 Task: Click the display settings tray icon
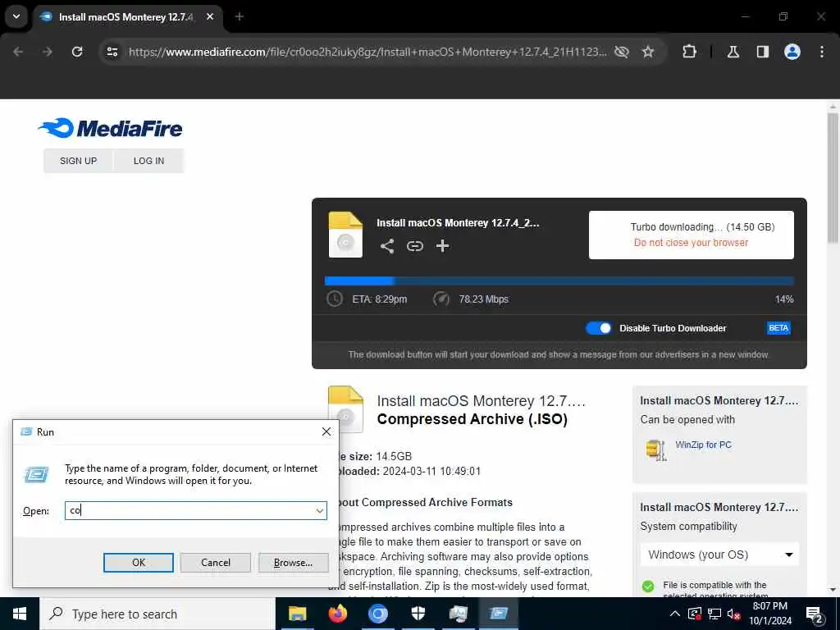[x=694, y=614]
